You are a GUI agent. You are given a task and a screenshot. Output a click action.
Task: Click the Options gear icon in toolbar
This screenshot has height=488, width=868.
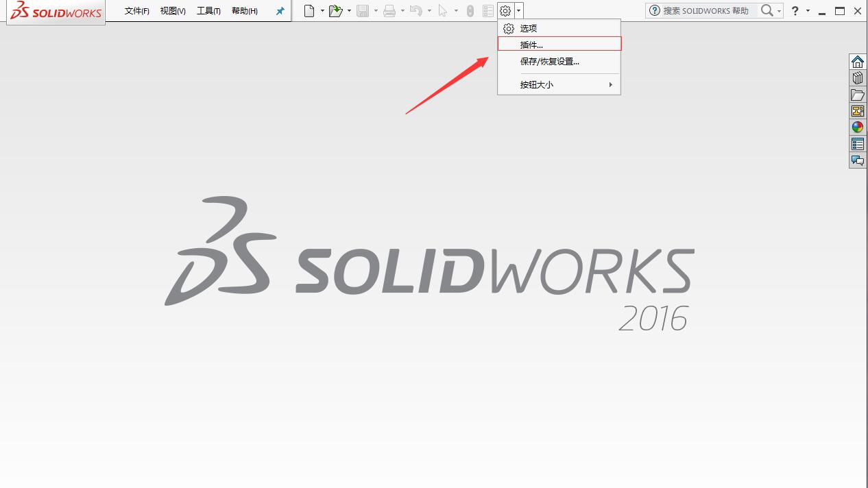505,11
